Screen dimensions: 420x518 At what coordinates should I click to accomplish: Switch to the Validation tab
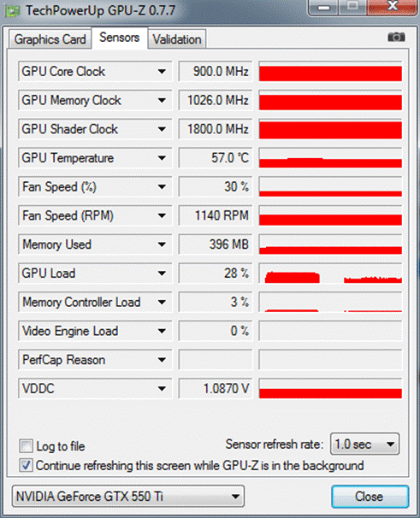pyautogui.click(x=177, y=39)
